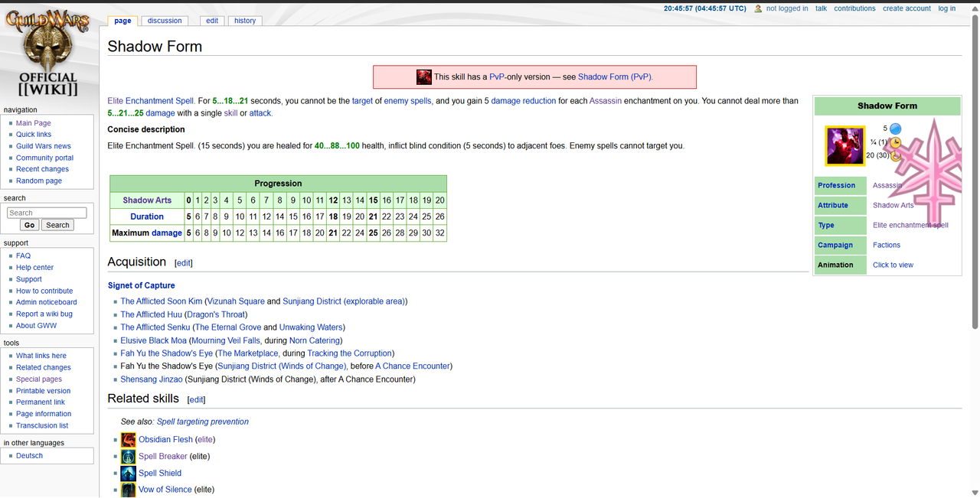
Task: Click the damage reduction link
Action: (x=524, y=101)
